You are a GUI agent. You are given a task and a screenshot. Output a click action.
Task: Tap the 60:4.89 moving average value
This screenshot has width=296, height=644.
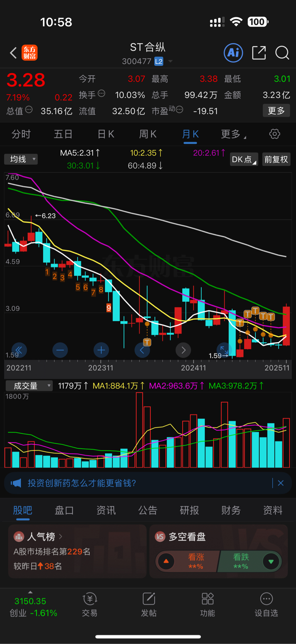[145, 166]
